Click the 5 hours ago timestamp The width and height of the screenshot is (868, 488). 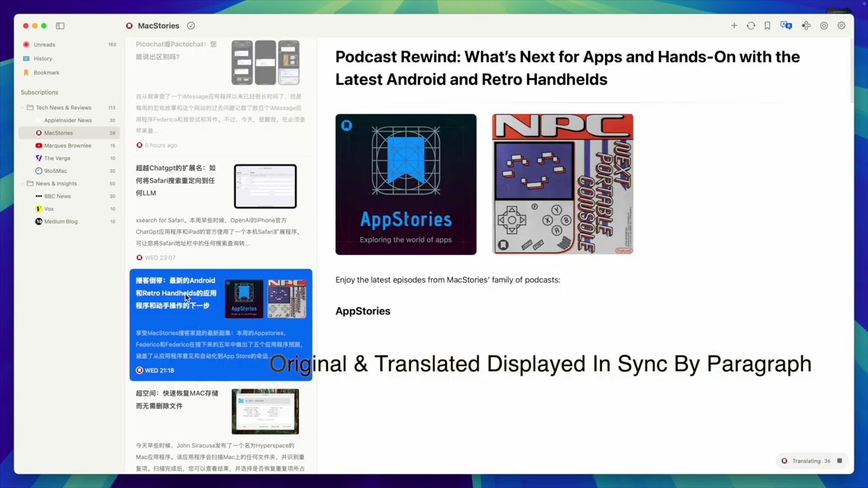161,145
